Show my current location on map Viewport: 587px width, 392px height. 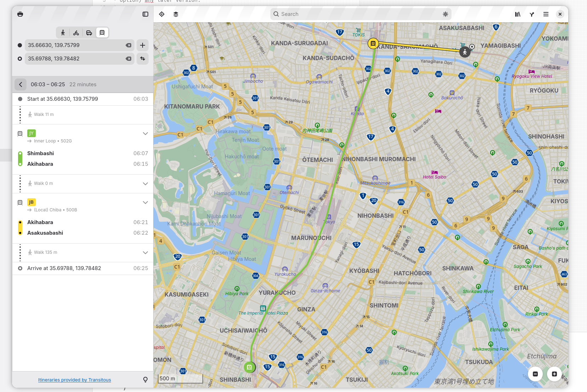pyautogui.click(x=162, y=14)
